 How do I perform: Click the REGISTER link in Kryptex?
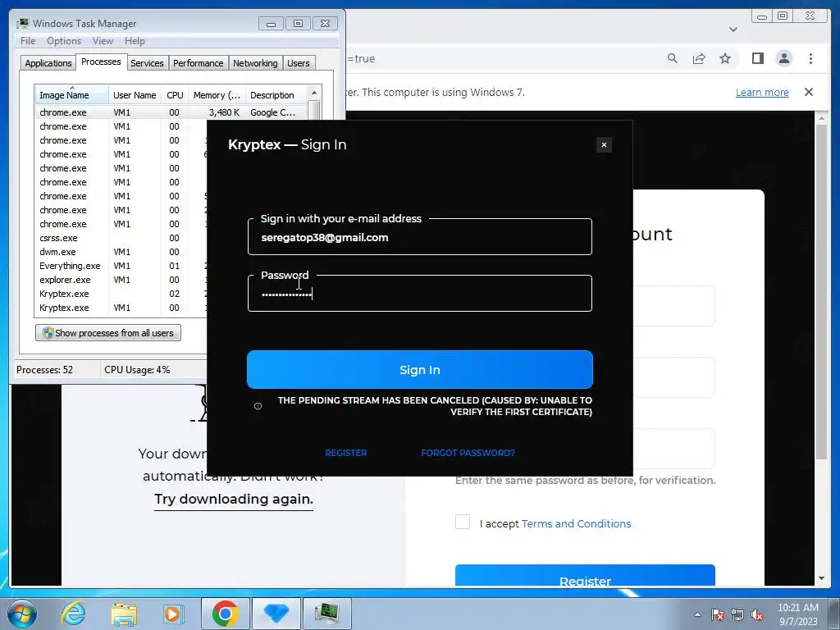pos(346,453)
